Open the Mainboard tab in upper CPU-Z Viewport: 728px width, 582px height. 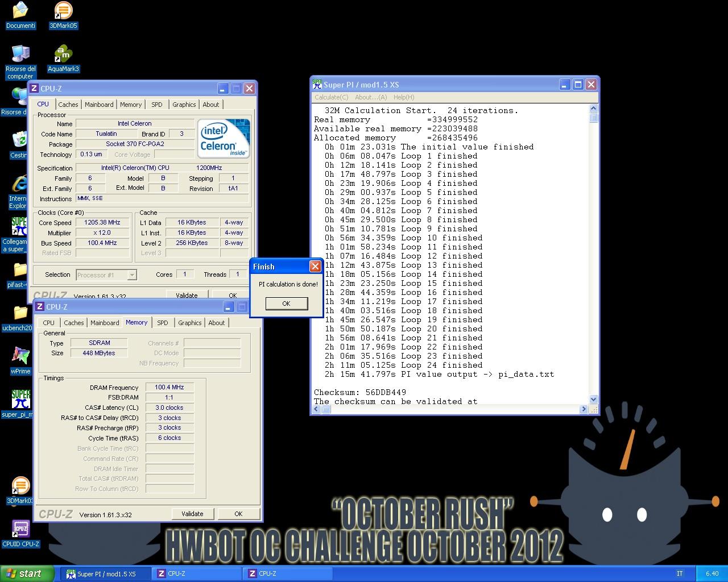[x=99, y=105]
